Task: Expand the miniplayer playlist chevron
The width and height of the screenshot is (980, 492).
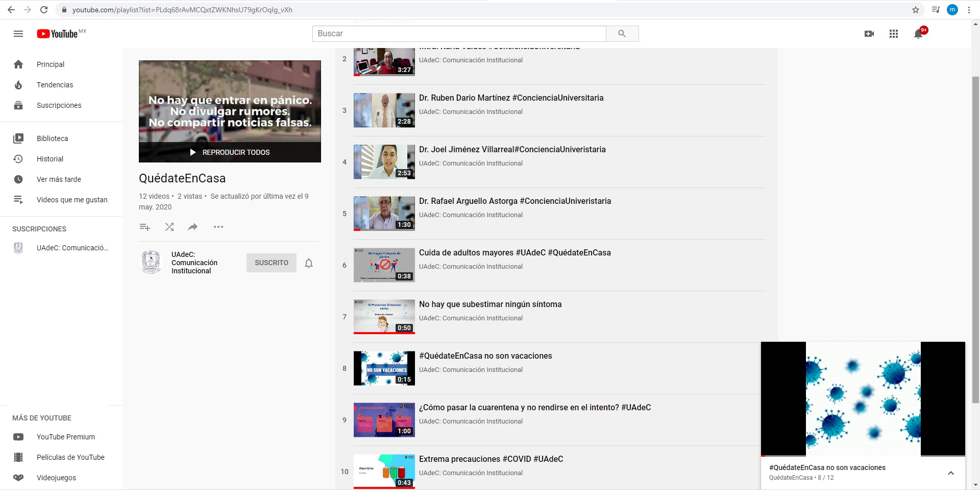Action: click(x=950, y=473)
